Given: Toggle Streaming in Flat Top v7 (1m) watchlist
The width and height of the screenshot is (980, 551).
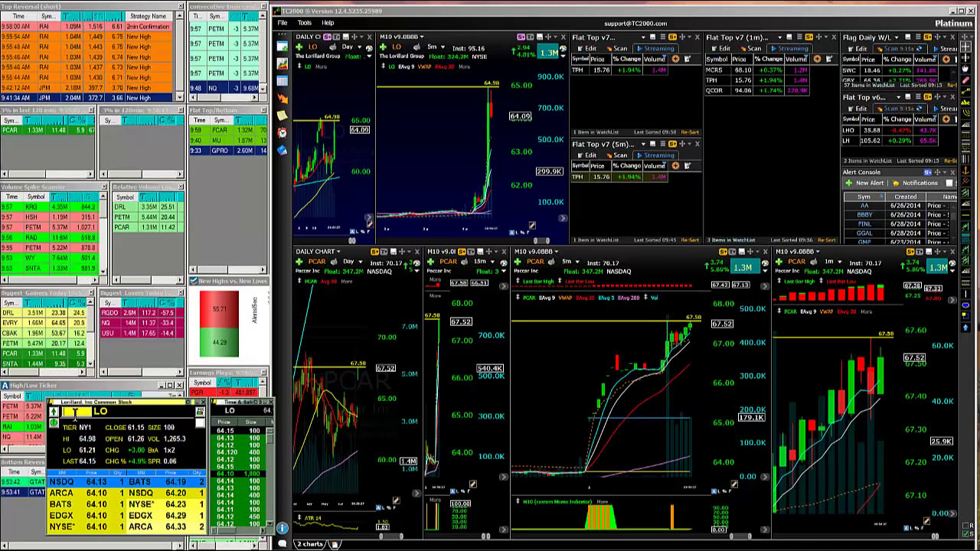Looking at the screenshot, I should [789, 48].
